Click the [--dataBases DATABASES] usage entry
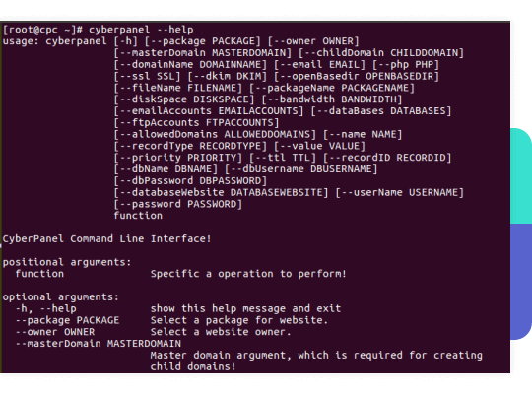 click(381, 111)
